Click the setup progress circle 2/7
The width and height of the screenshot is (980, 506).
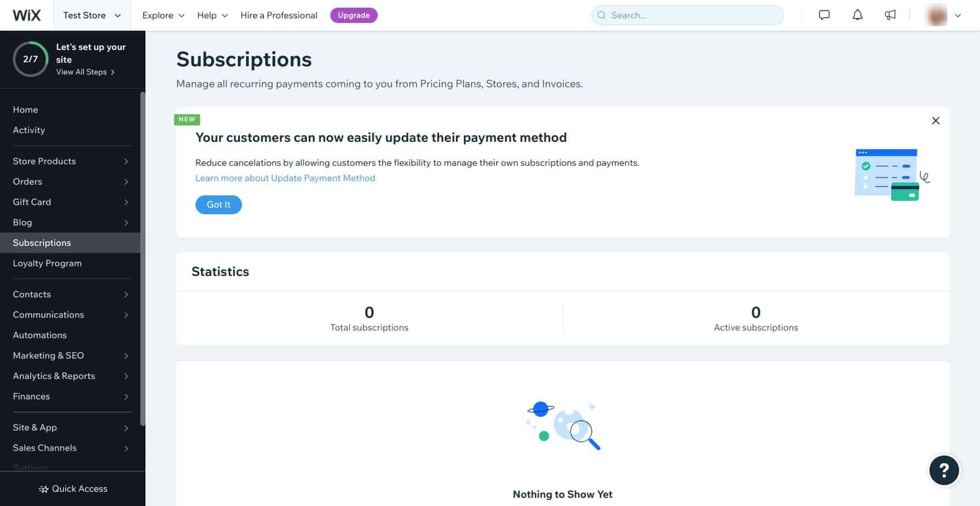(31, 59)
